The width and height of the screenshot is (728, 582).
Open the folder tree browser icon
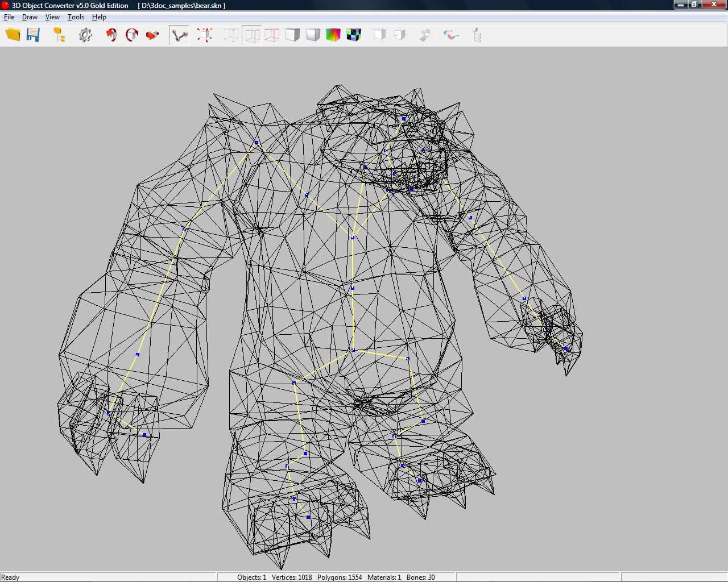(59, 35)
